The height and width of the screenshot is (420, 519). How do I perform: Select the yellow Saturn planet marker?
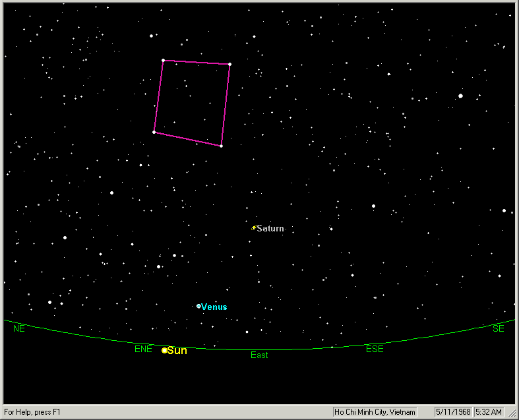click(x=254, y=228)
